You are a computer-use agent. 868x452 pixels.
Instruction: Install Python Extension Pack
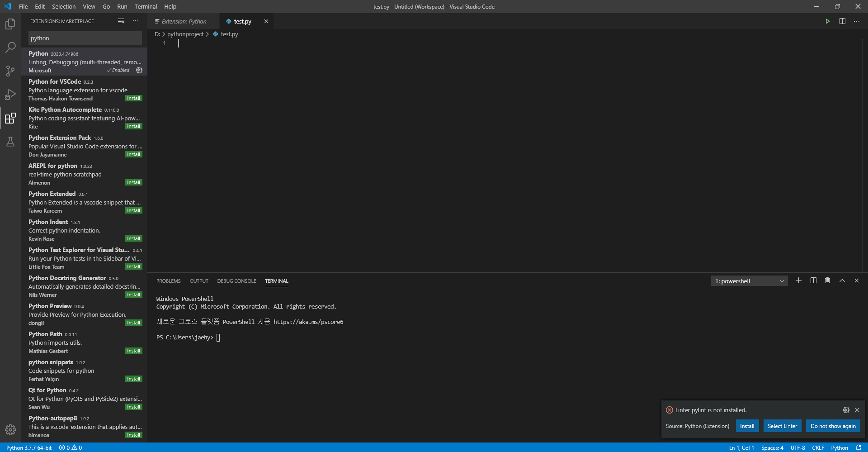tap(134, 154)
